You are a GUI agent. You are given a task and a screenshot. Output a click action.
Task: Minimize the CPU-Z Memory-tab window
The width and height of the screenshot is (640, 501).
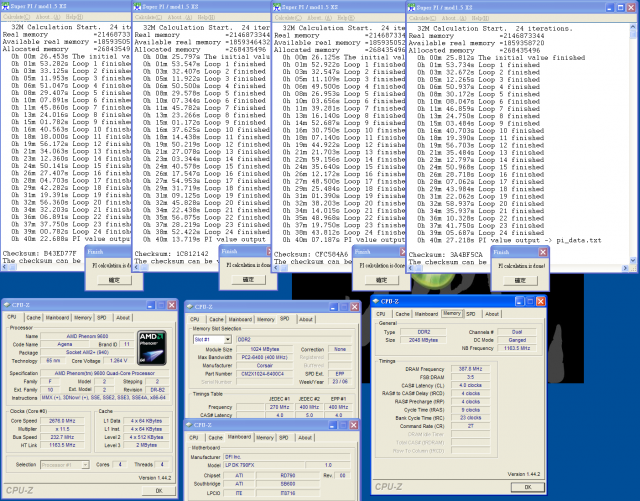pyautogui.click(x=519, y=301)
